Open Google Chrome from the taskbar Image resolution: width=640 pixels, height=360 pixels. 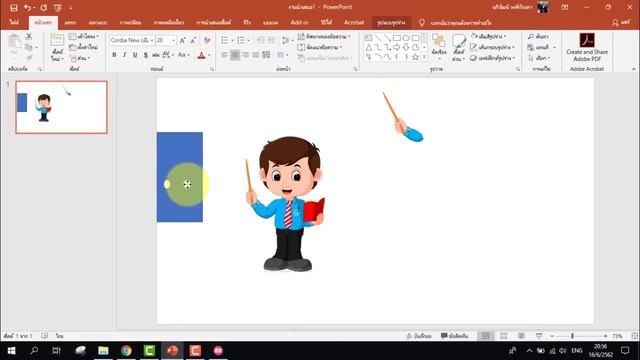(126, 351)
